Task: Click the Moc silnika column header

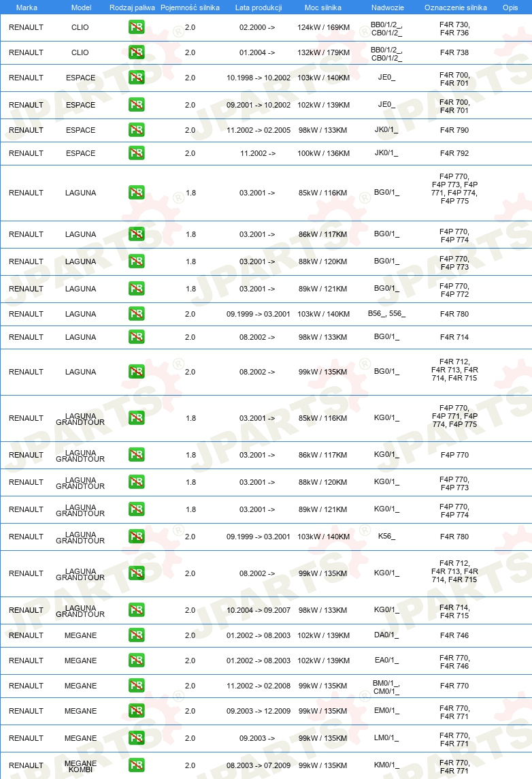Action: [323, 7]
